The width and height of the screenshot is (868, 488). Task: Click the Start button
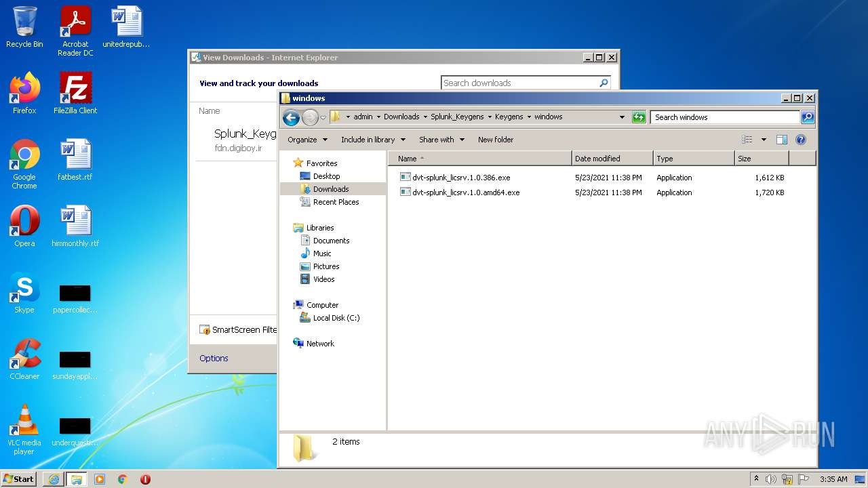(19, 479)
